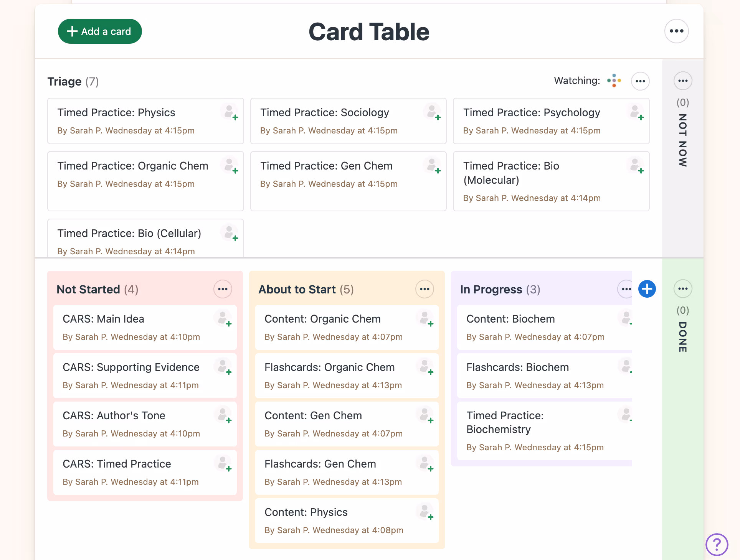The width and height of the screenshot is (740, 560).
Task: Open the Card Table options menu
Action: click(677, 31)
